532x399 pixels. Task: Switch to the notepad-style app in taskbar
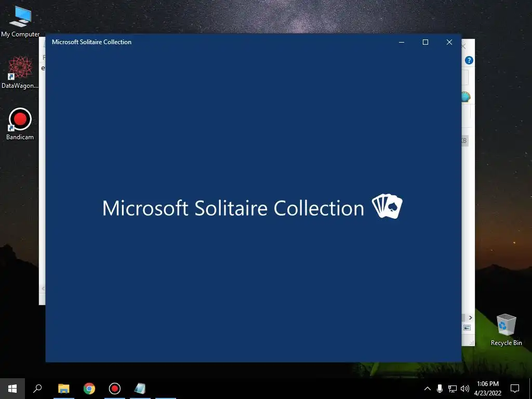click(x=140, y=389)
